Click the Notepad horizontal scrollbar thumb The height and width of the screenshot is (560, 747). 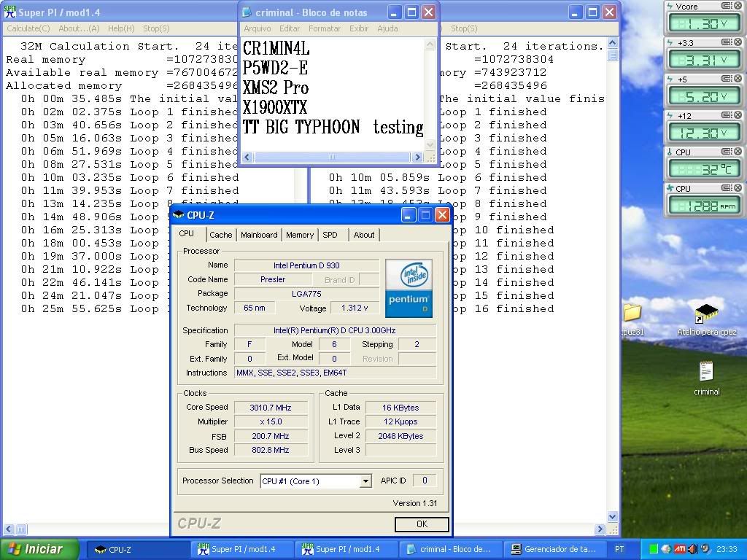click(x=332, y=157)
